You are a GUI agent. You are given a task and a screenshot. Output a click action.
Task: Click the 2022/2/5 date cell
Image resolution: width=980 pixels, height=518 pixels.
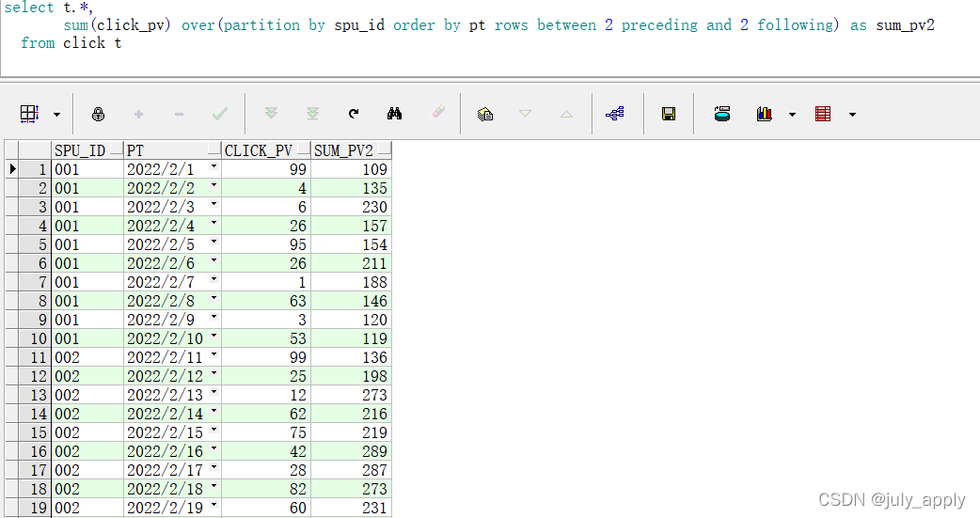172,244
